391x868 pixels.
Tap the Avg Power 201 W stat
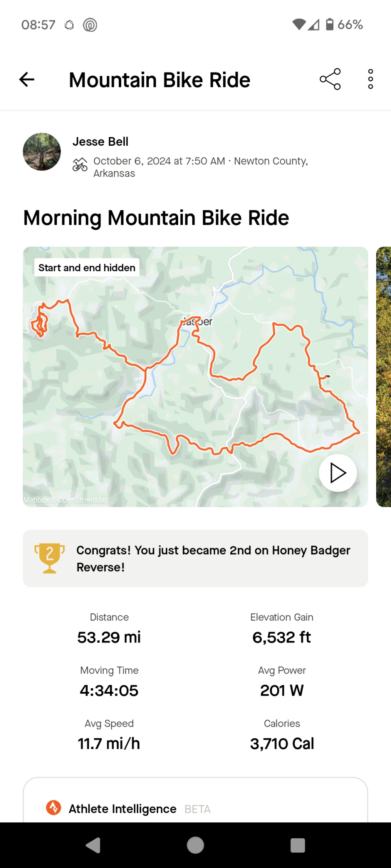point(282,683)
